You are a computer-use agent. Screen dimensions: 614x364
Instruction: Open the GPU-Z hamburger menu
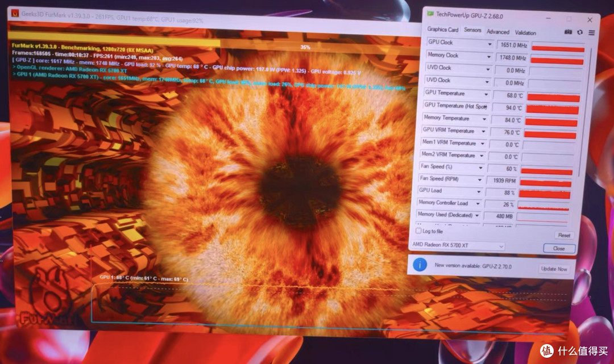[592, 33]
